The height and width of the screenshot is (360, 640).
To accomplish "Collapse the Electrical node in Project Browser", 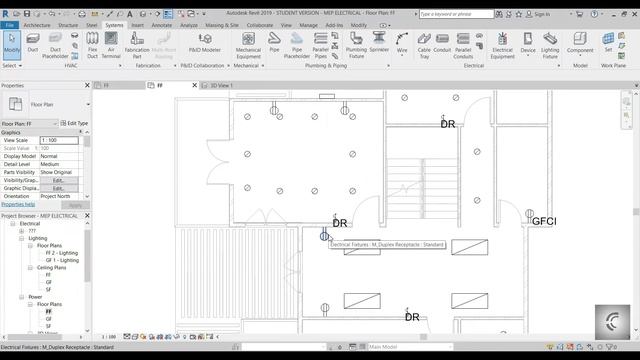I will point(13,224).
